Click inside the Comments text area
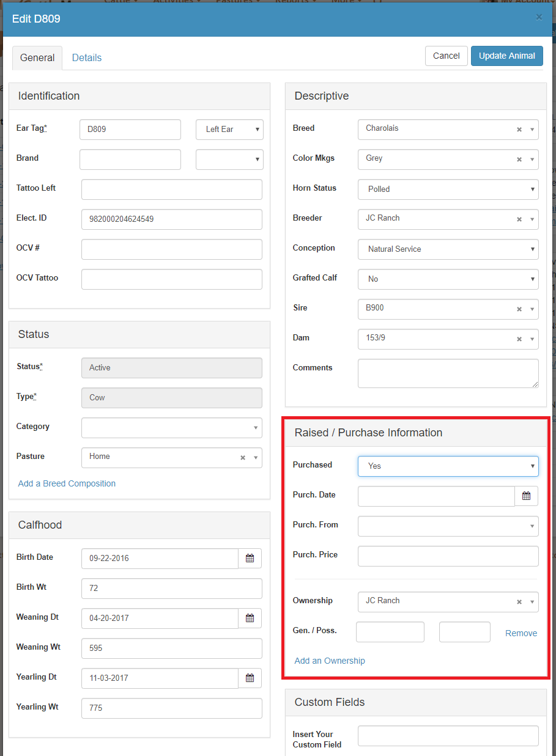Screen dimensions: 556x756 pyautogui.click(x=448, y=373)
